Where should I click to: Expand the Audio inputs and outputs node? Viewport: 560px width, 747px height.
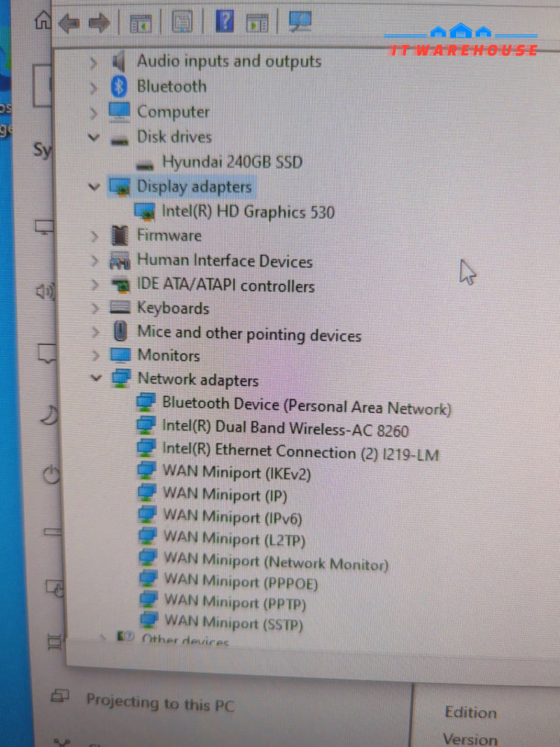[93, 62]
